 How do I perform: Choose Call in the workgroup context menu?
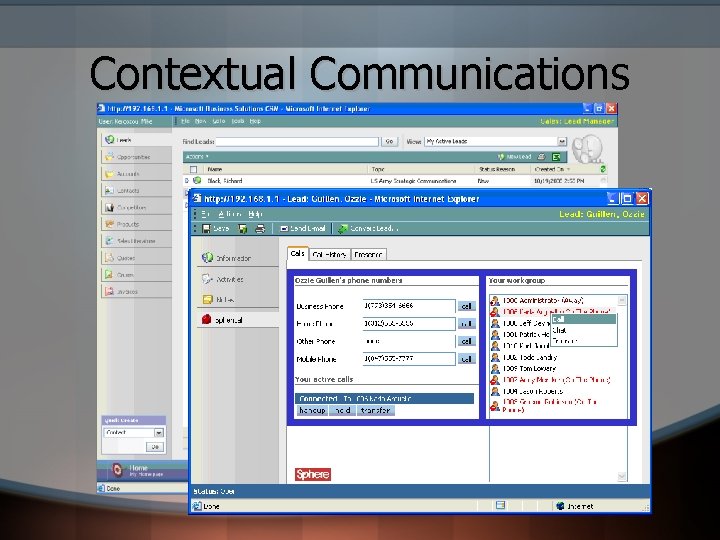584,319
